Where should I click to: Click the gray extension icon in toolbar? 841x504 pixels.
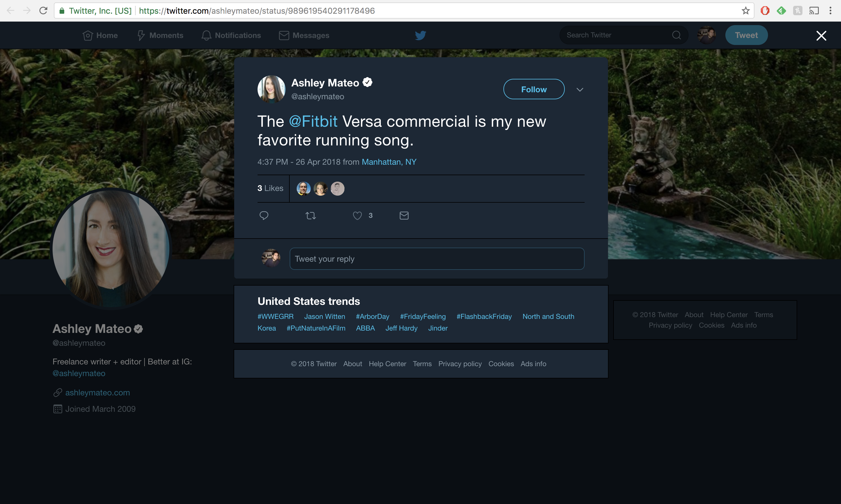tap(797, 11)
